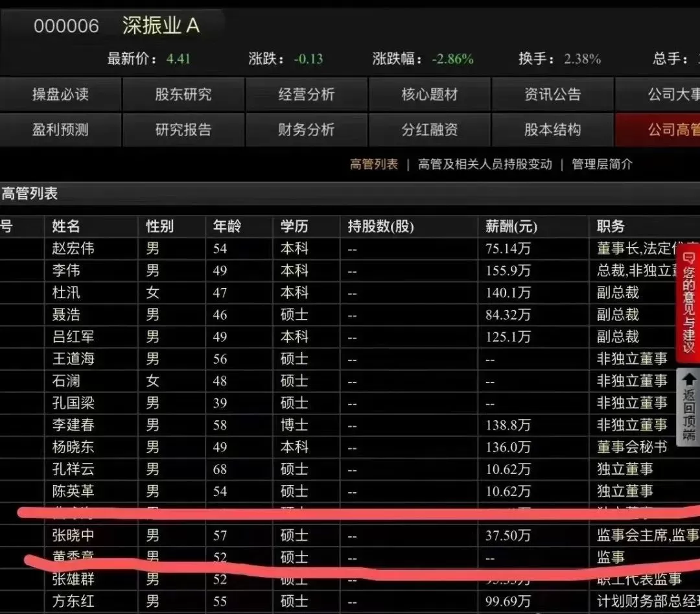Switch to 盈利预测 tab
Screen dimensions: 700x614
60,130
